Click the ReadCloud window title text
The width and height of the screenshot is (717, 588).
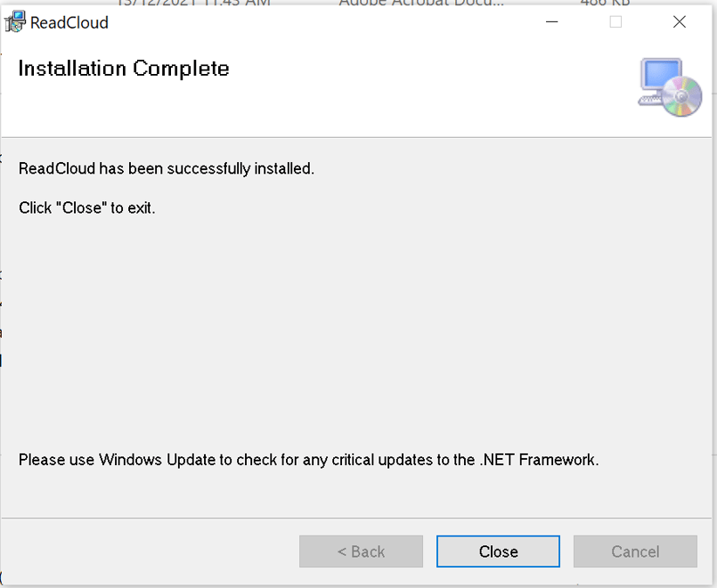pyautogui.click(x=69, y=22)
